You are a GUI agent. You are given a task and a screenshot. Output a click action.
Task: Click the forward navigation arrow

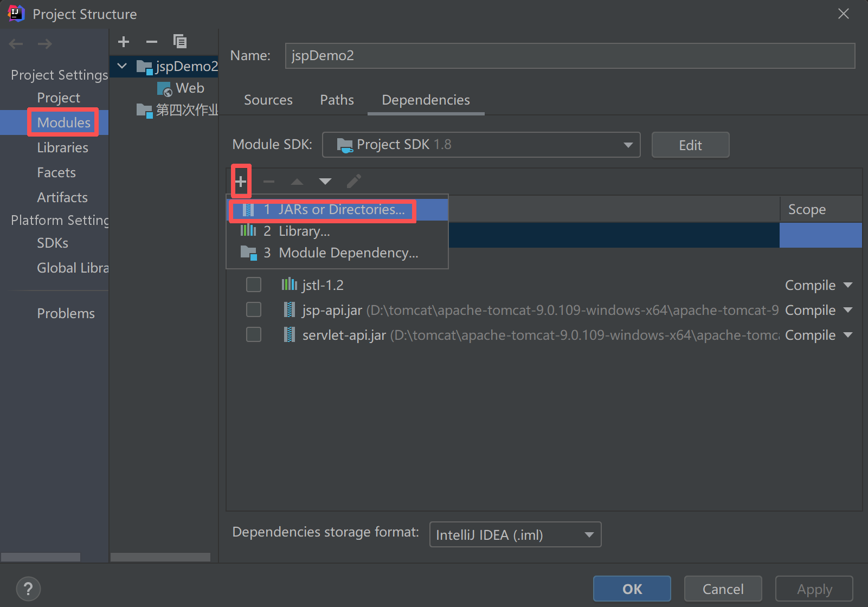pyautogui.click(x=44, y=44)
